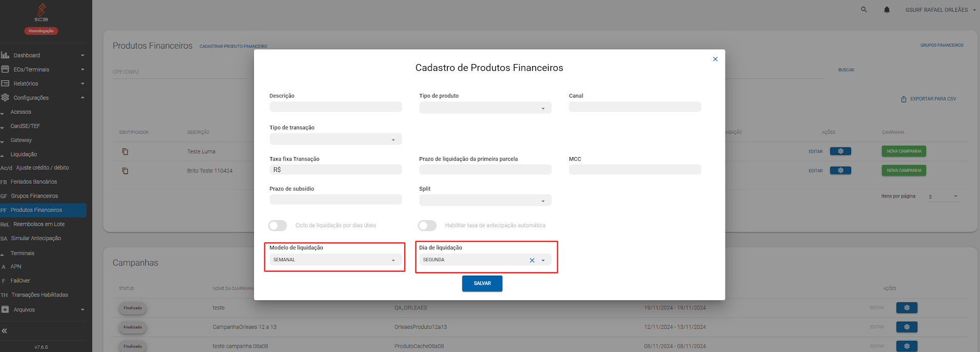Click the Descrição input field
980x352 pixels.
pos(335,107)
